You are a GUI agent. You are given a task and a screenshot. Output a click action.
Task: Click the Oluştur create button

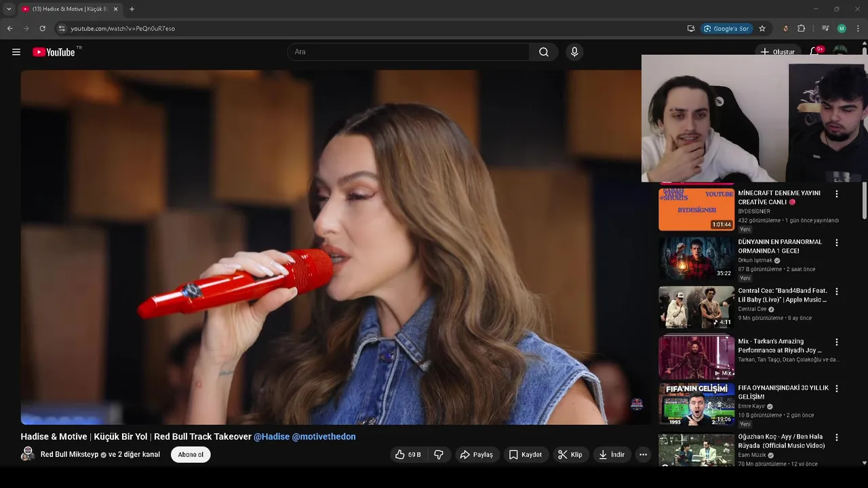click(777, 52)
